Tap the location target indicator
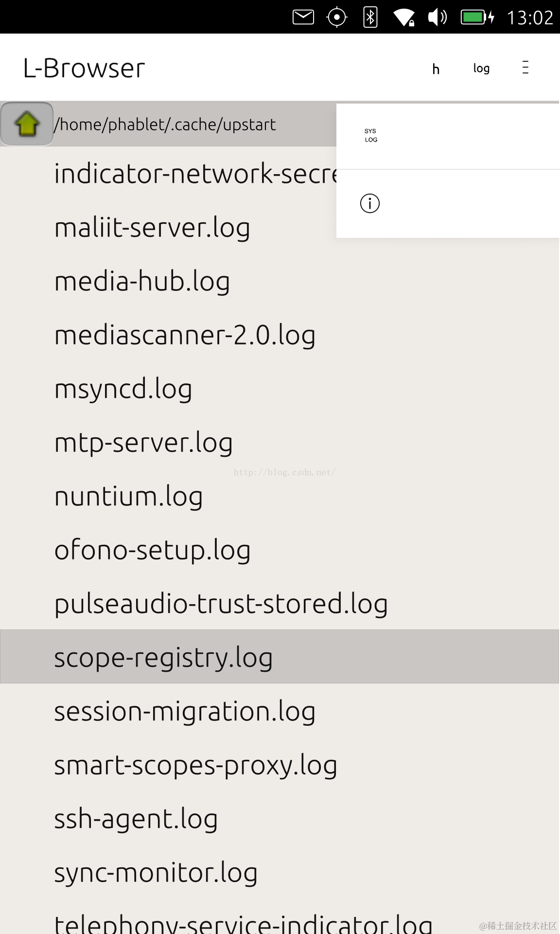The width and height of the screenshot is (560, 934). coord(336,18)
